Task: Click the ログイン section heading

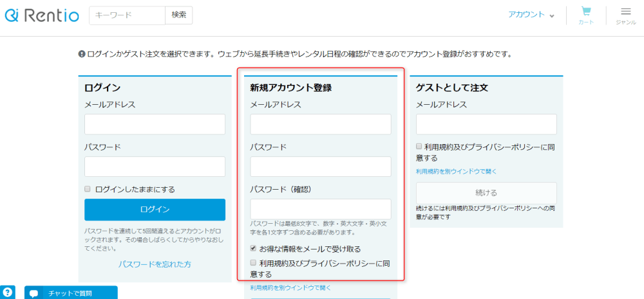Action: tap(102, 87)
